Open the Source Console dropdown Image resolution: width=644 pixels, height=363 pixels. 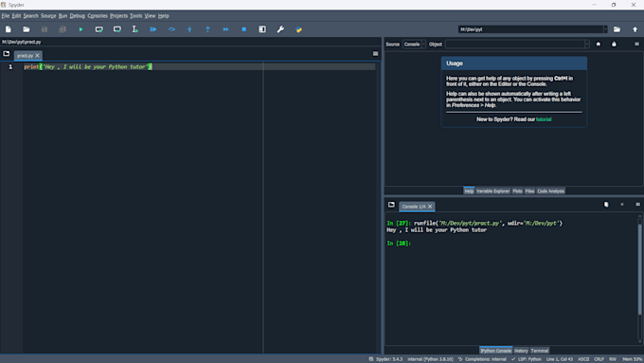pos(414,44)
